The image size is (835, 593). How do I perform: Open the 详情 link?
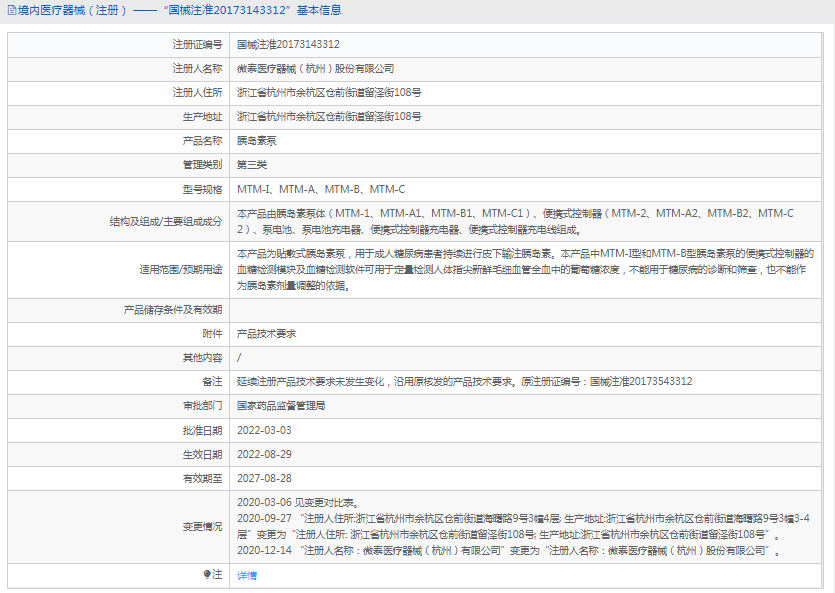click(x=247, y=575)
